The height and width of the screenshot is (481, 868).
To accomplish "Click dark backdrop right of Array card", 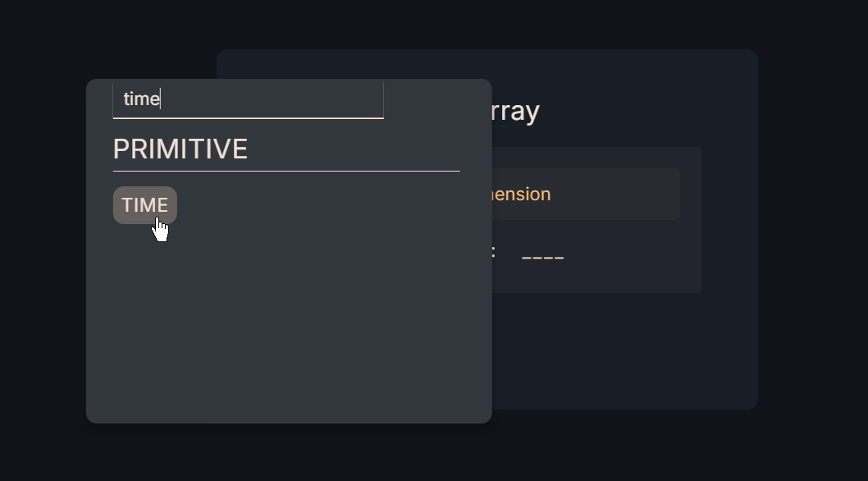I will [x=812, y=230].
